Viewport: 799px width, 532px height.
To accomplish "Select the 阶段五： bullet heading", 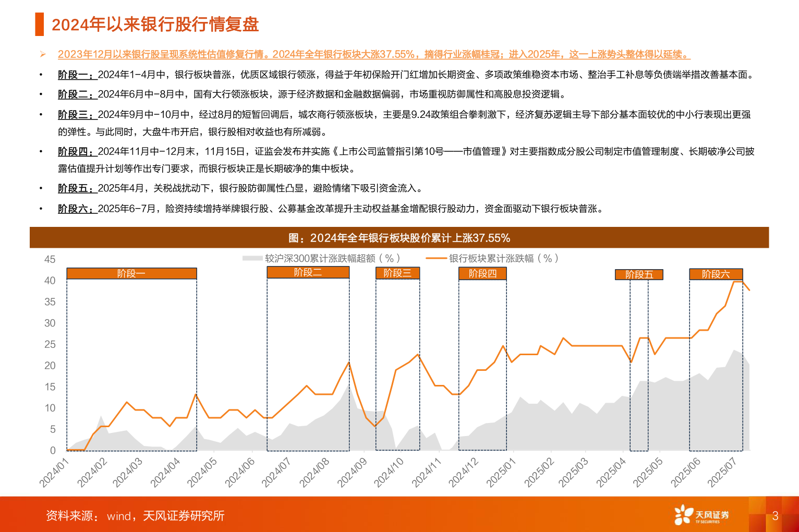I will coord(77,188).
